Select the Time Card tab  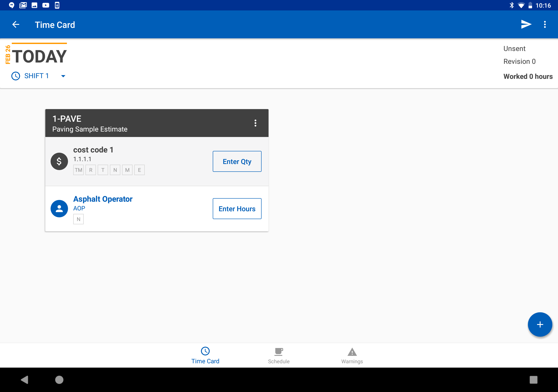click(x=205, y=355)
